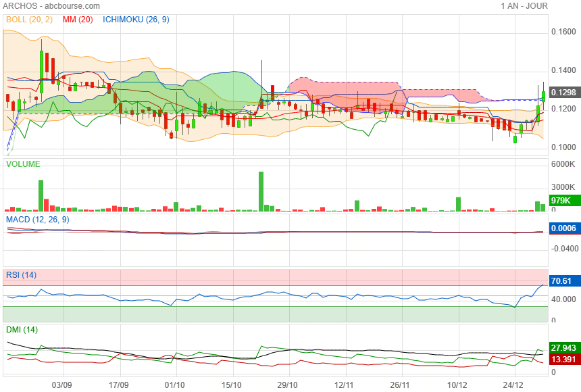Click the 0.1400 price axis label
The width and height of the screenshot is (581, 392).
563,70
